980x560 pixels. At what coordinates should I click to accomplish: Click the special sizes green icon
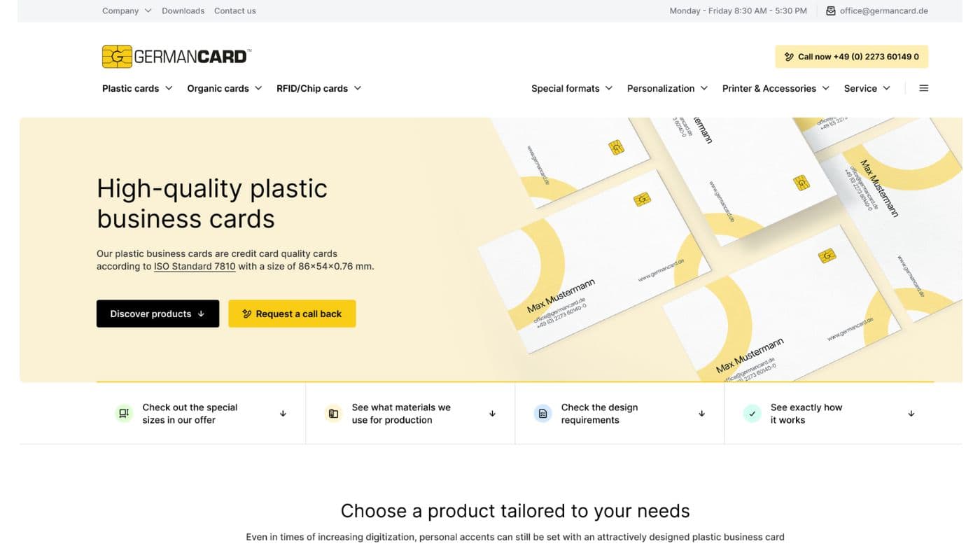click(x=124, y=414)
